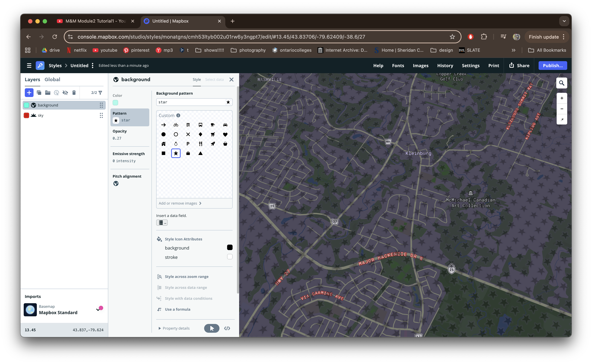The image size is (592, 364).
Task: Toggle the JSON code view button
Action: [227, 328]
